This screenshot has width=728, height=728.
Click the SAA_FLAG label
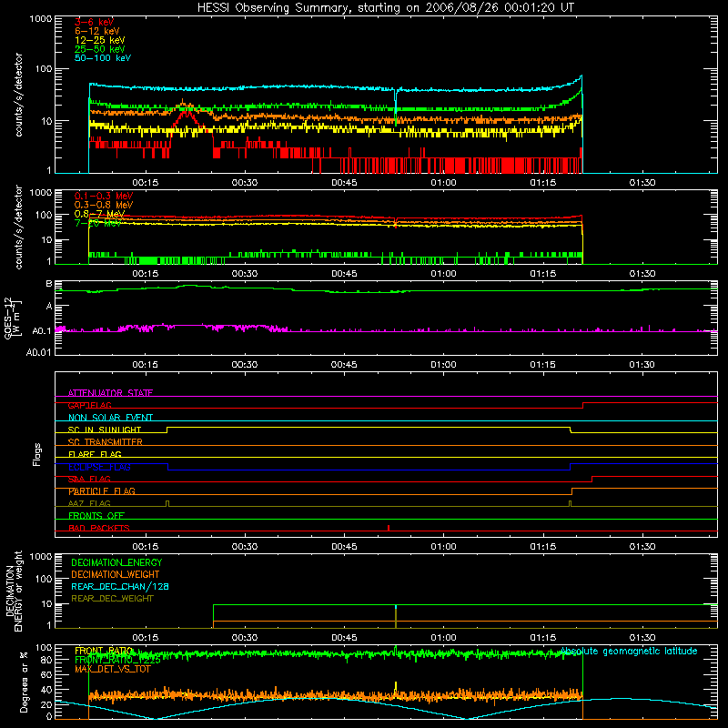89,479
